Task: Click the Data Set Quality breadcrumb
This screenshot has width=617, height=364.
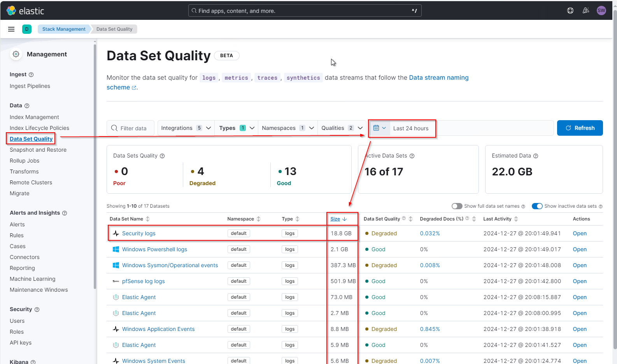Action: 114,29
